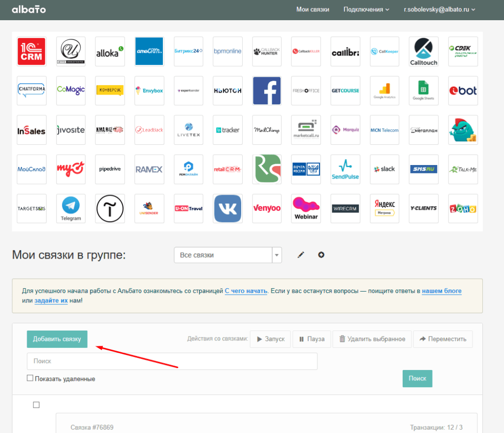Screen dimensions: 504x433
Task: Open the Telegram integration tile
Action: coord(71,208)
